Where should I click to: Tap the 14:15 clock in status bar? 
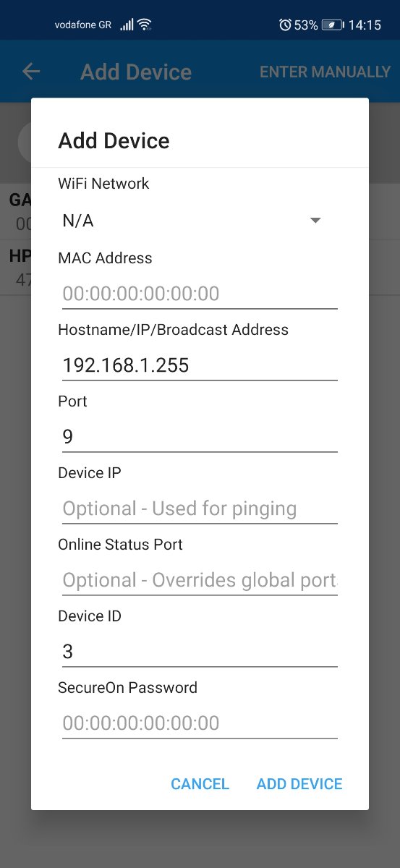pyautogui.click(x=365, y=25)
